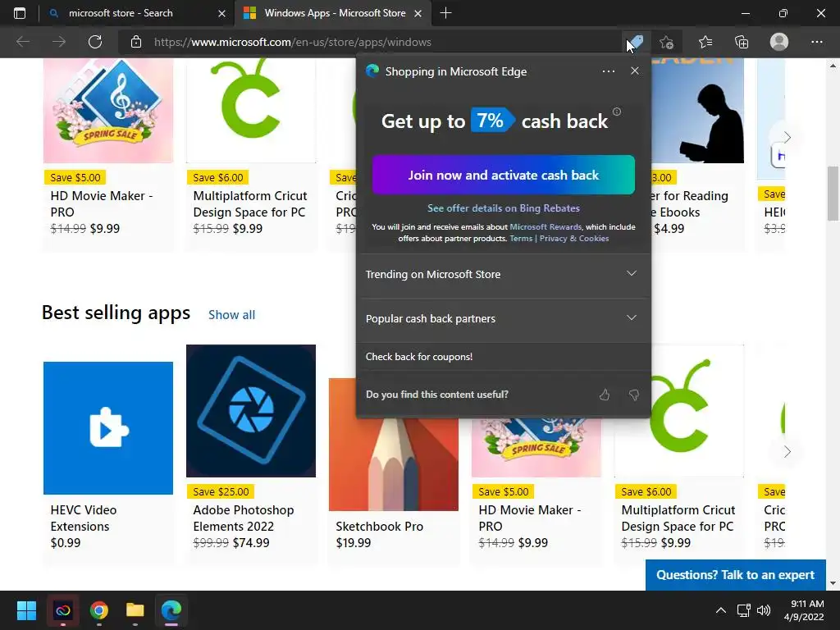
Task: Open the tab actions menu icon
Action: point(20,13)
